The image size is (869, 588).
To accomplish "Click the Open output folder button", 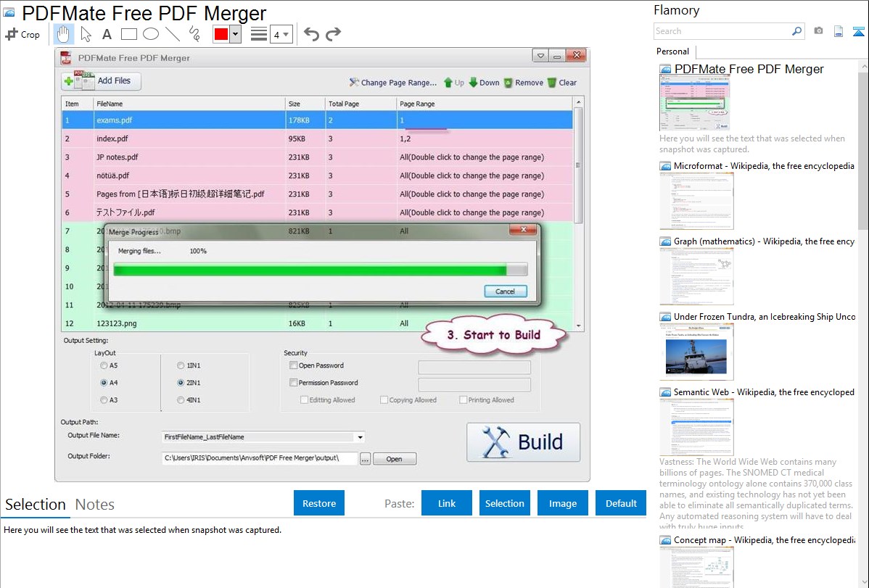I will coord(395,459).
